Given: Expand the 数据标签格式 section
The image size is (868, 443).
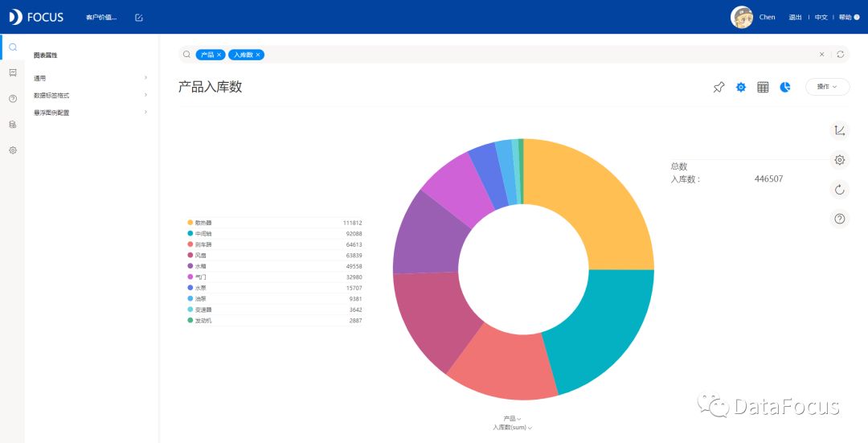Looking at the screenshot, I should (x=90, y=95).
